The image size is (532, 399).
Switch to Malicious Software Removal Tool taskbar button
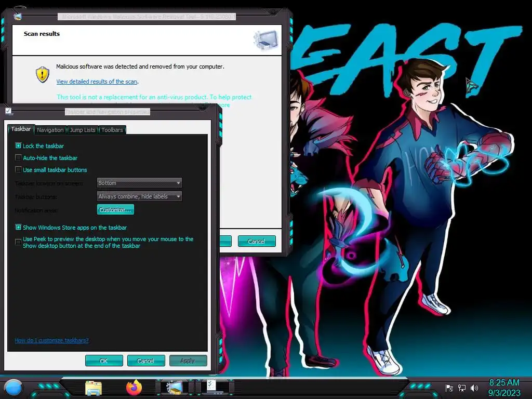(175, 388)
